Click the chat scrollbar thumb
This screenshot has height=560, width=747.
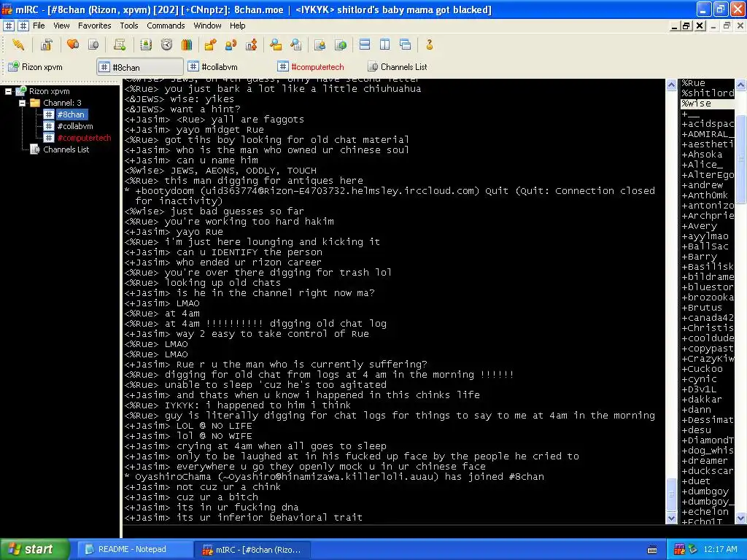(671, 495)
